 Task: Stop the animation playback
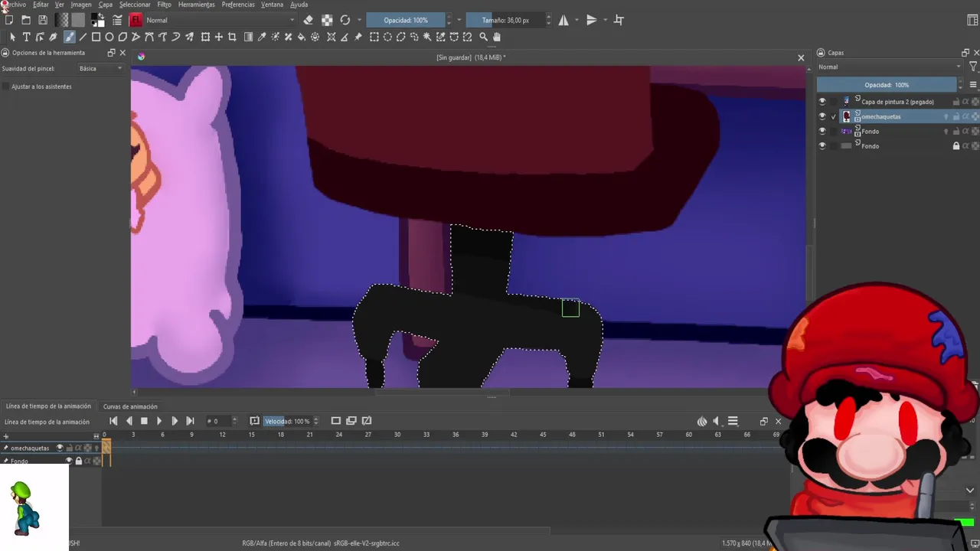click(144, 421)
